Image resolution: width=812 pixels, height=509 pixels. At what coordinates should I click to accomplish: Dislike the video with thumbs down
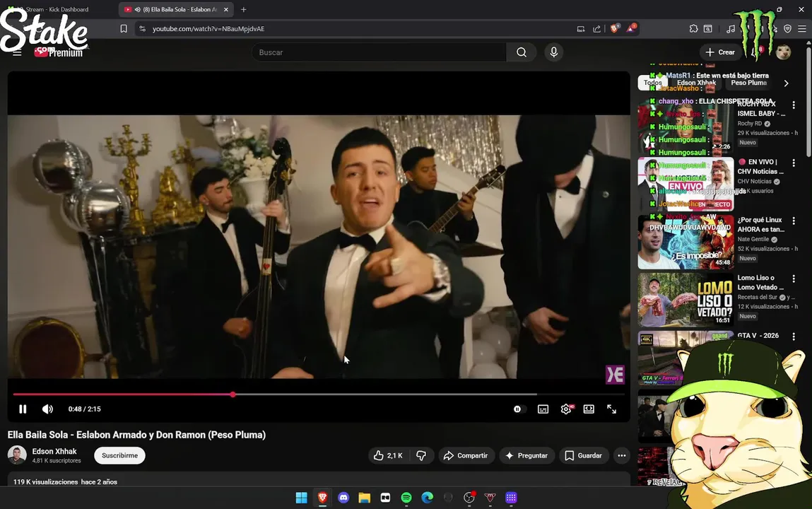point(421,456)
